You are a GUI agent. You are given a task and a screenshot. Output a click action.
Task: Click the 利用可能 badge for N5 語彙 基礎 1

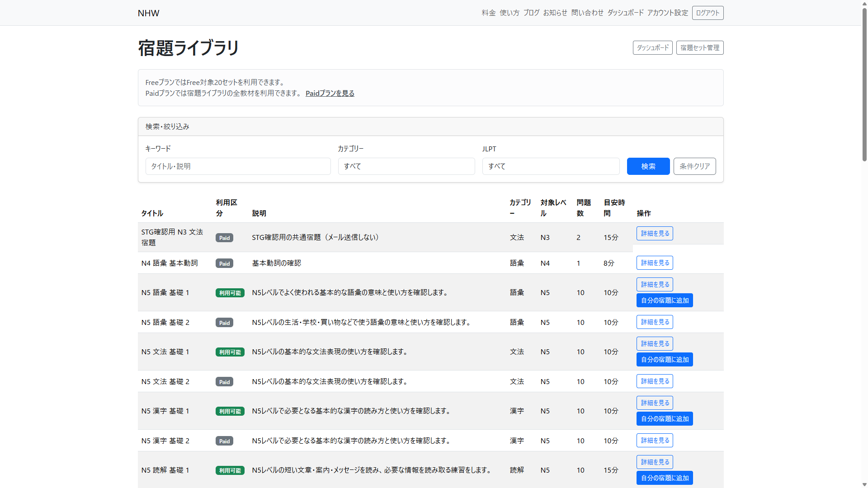[x=230, y=293]
